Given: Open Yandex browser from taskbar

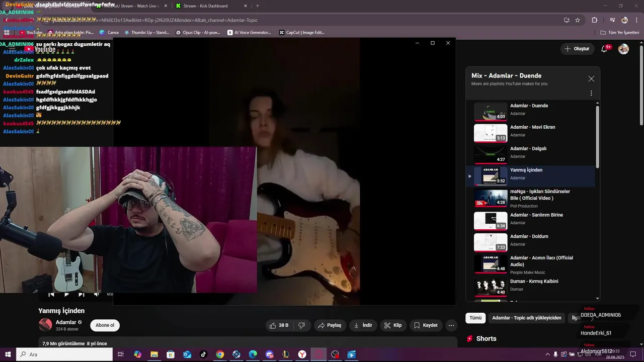Looking at the screenshot, I should [302, 354].
